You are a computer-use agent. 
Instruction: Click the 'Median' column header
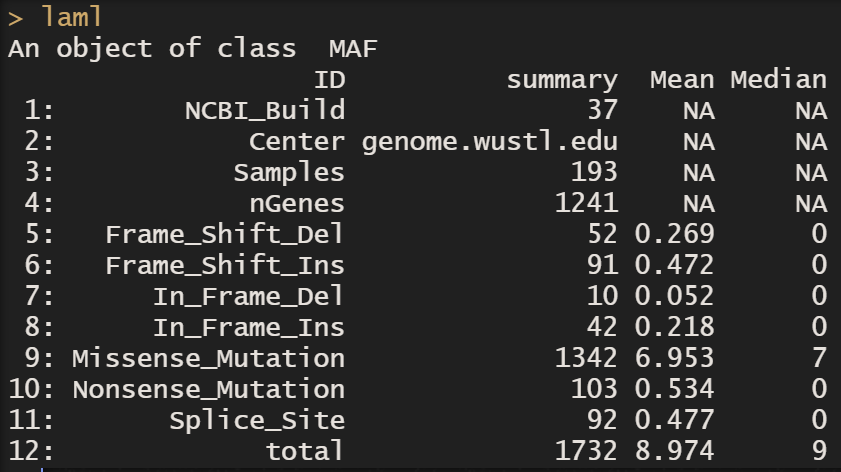click(778, 79)
